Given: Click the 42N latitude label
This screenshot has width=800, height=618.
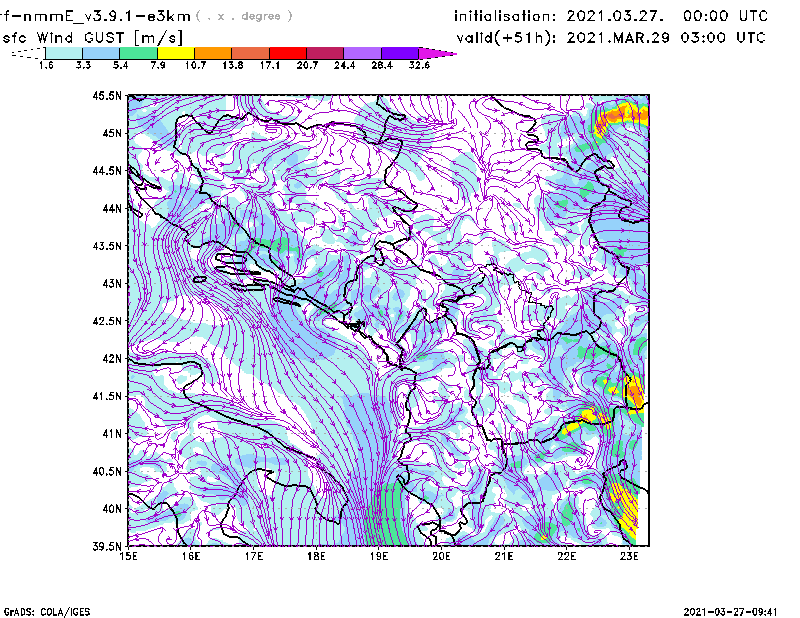Looking at the screenshot, I should click(112, 358).
